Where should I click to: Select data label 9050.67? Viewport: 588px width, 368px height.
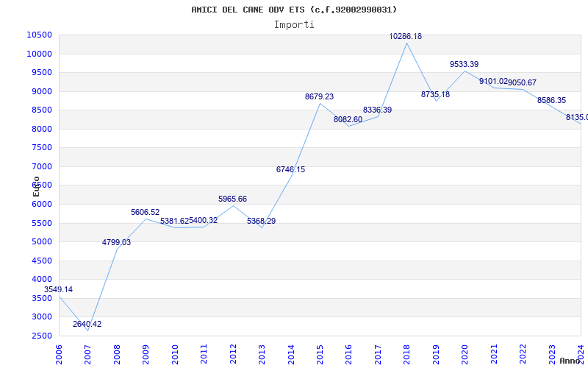523,82
